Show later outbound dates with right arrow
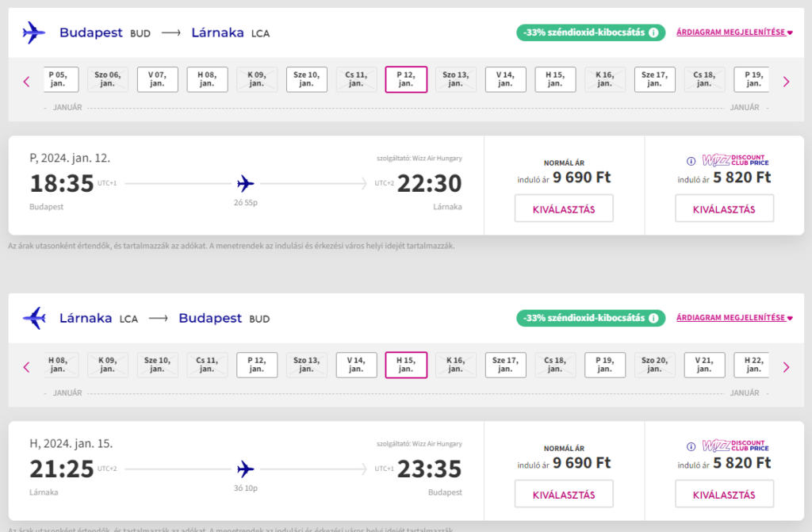 coord(786,82)
